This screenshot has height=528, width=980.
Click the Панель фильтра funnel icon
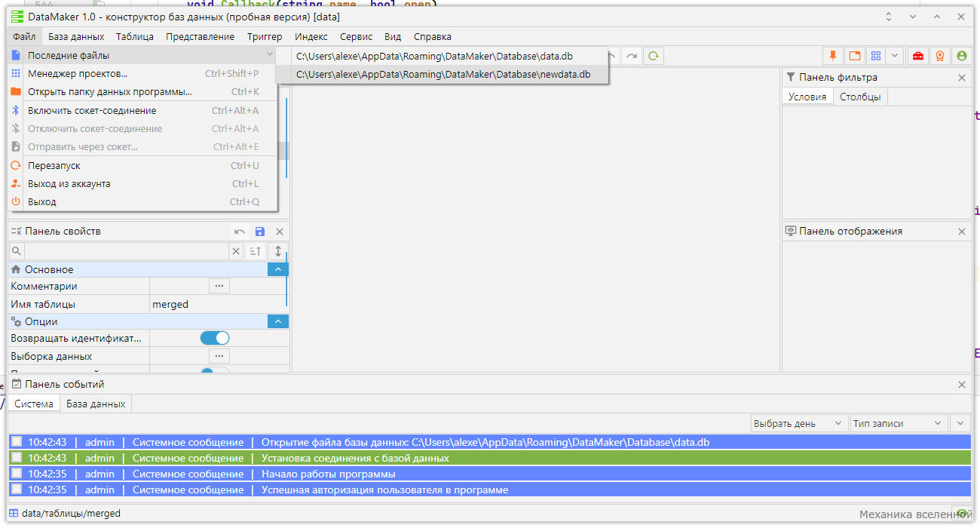(x=791, y=77)
